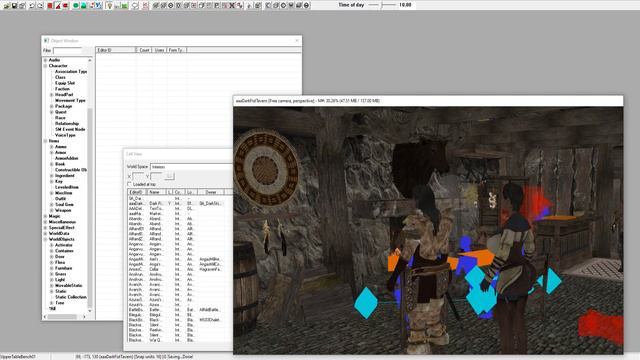Click the Undo arrow toolbar icon
640x360 pixels.
click(32, 5)
